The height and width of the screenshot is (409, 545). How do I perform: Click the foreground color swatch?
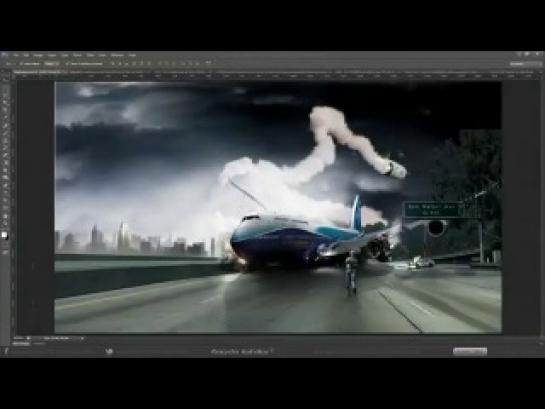(4, 236)
